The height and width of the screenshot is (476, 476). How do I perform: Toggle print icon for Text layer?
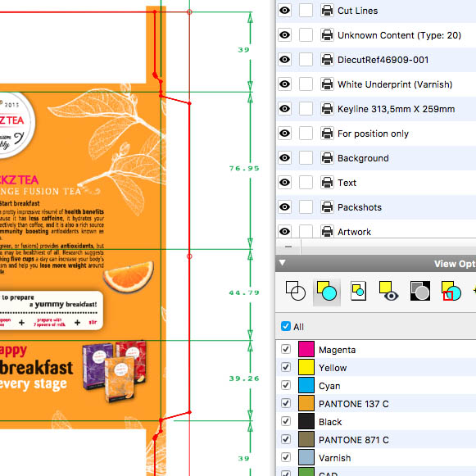327,183
